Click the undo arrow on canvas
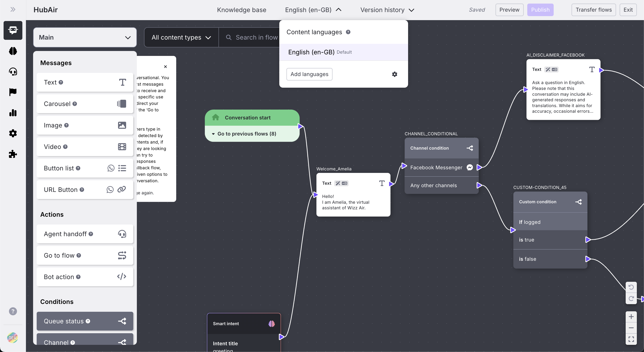The height and width of the screenshot is (352, 644). (631, 287)
